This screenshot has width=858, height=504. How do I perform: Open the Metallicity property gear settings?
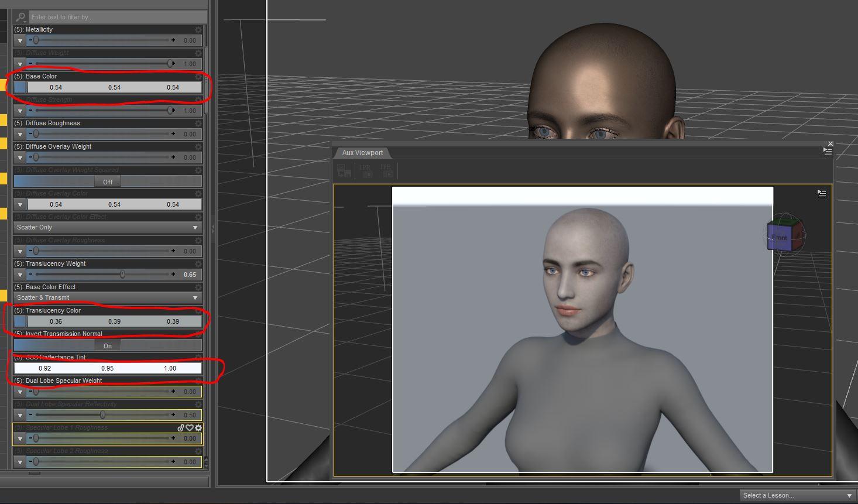[198, 29]
